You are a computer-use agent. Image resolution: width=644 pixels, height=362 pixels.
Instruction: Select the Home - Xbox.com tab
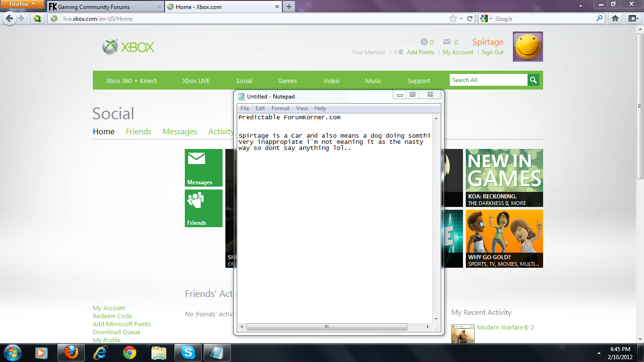223,7
